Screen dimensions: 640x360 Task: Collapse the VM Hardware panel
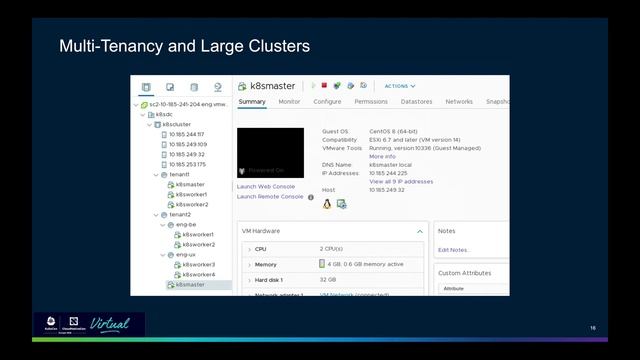[x=420, y=231]
